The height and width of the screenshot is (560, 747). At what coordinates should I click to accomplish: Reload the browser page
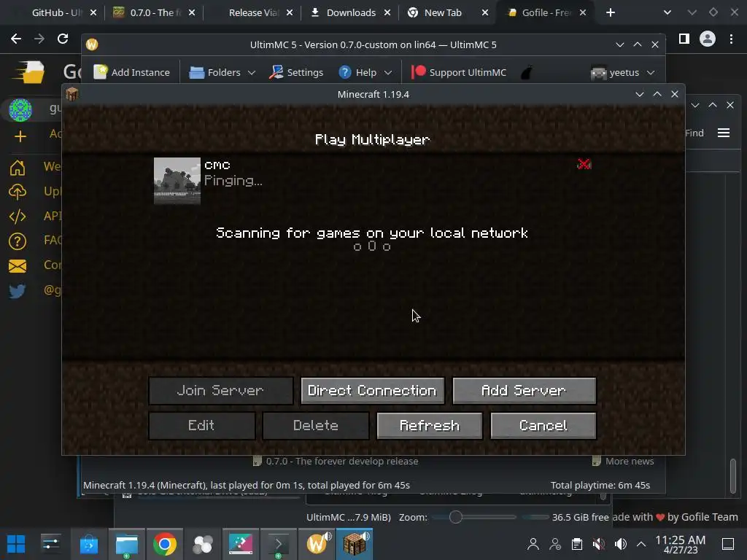click(x=63, y=39)
